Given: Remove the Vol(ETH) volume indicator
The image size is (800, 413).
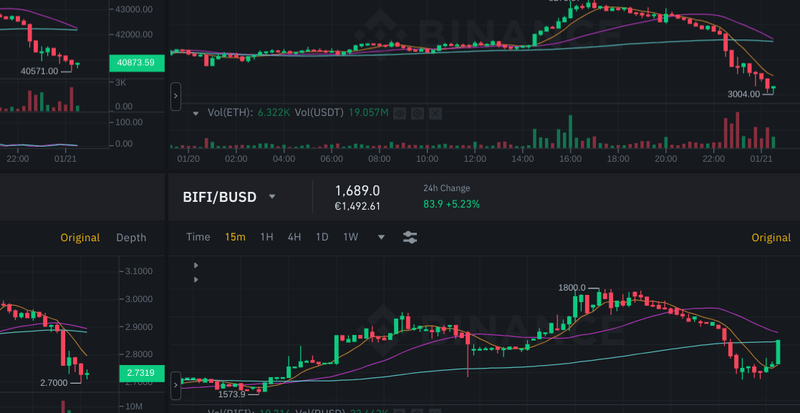Looking at the screenshot, I should pyautogui.click(x=435, y=113).
